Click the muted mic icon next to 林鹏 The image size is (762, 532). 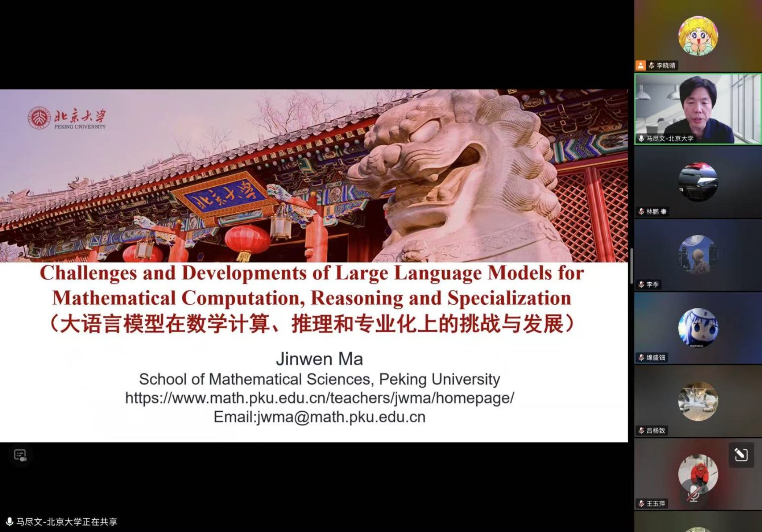(641, 212)
